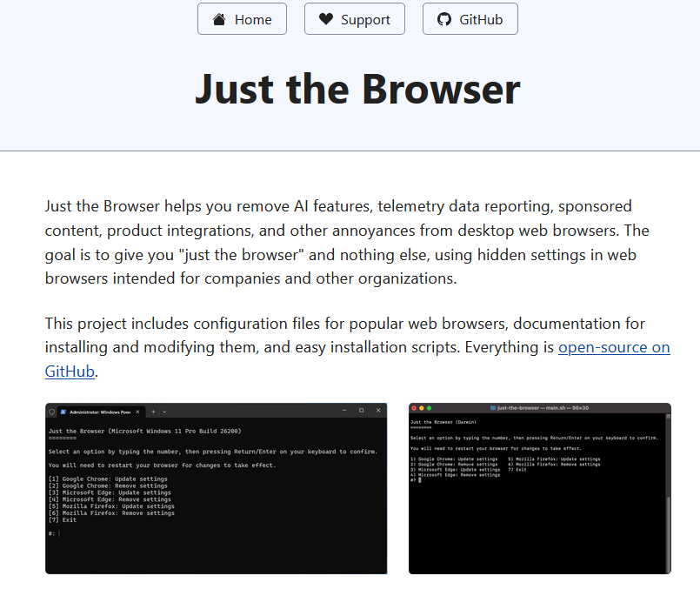Click the house icon on the Home button
Image resolution: width=700 pixels, height=596 pixels.
[x=220, y=18]
